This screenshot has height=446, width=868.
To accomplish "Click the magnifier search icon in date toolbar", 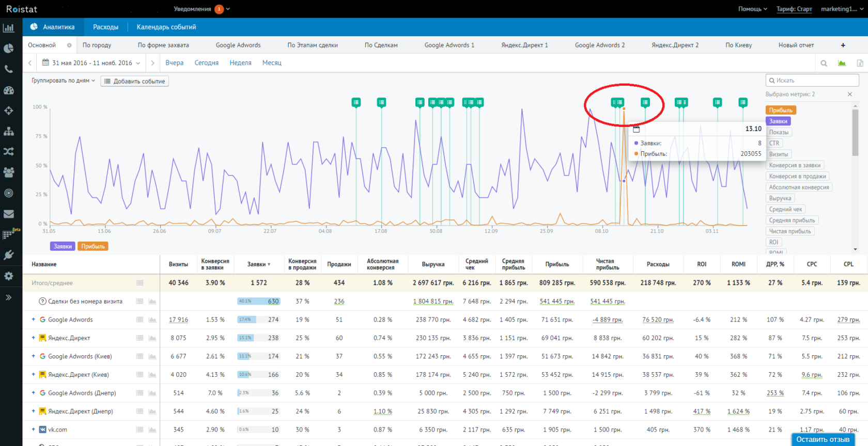I will tap(824, 63).
